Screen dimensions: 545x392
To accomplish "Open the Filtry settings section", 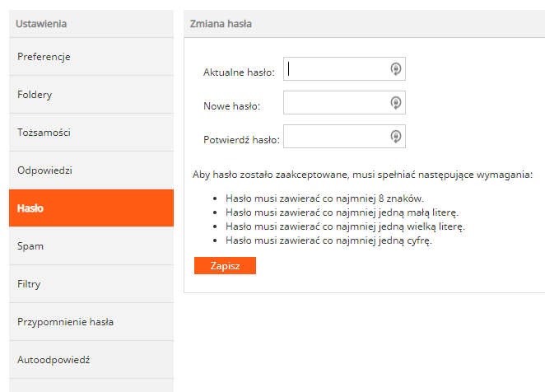I will click(91, 284).
